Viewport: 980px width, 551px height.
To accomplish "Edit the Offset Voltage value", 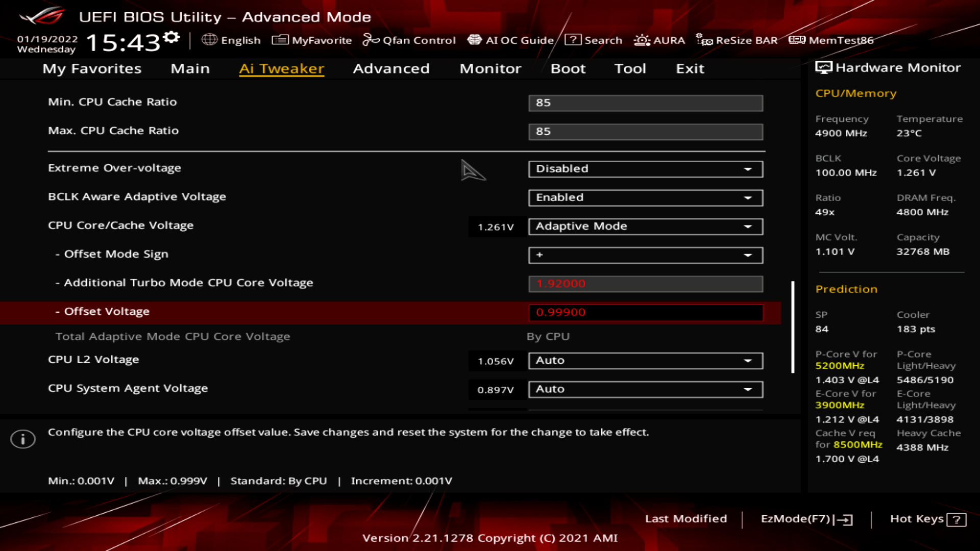I will click(645, 312).
